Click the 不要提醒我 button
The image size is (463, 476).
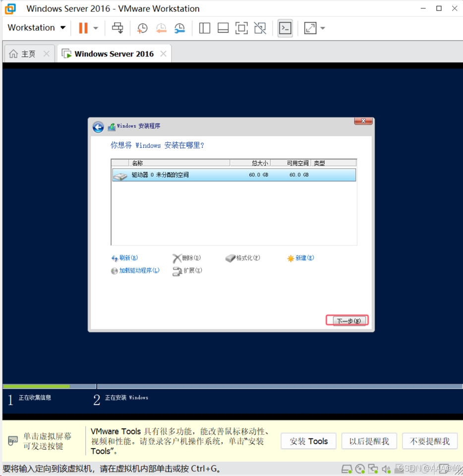tap(430, 441)
